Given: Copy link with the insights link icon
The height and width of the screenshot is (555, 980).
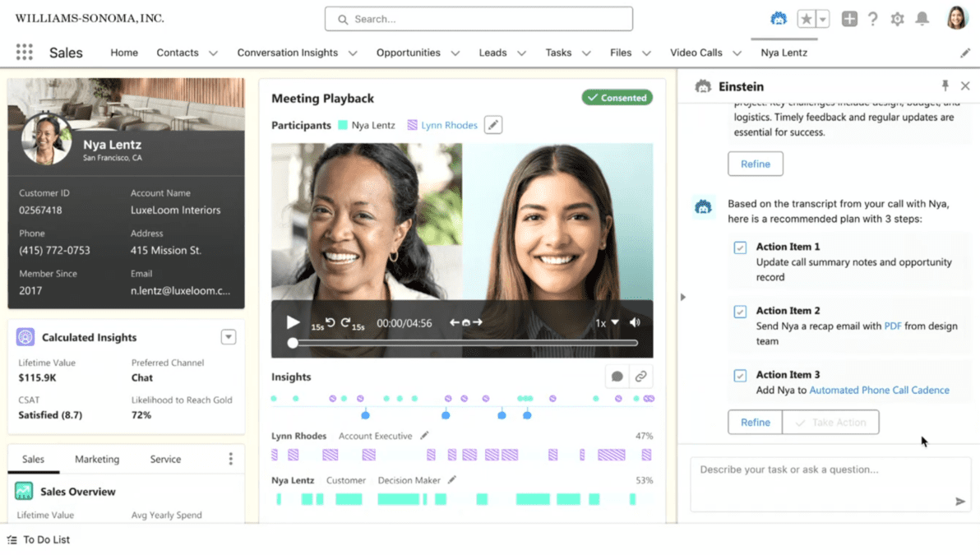Looking at the screenshot, I should point(640,377).
